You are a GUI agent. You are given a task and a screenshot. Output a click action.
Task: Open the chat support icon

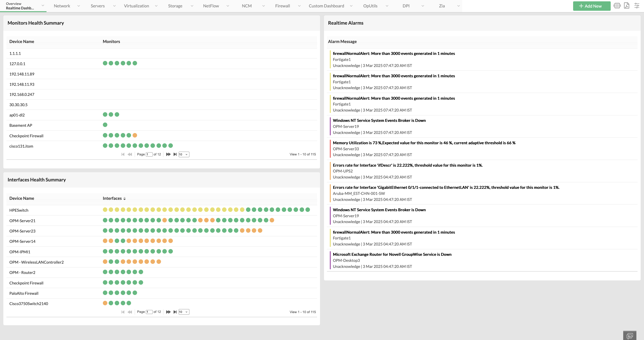629,336
